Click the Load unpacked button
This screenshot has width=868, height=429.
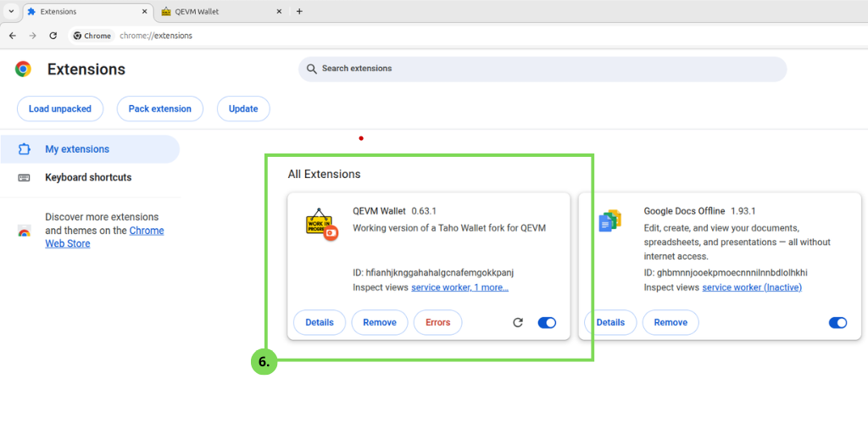60,109
